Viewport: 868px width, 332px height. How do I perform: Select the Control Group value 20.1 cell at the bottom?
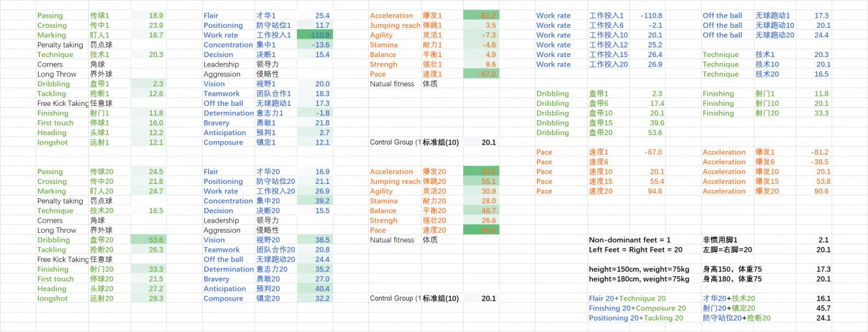[481, 298]
